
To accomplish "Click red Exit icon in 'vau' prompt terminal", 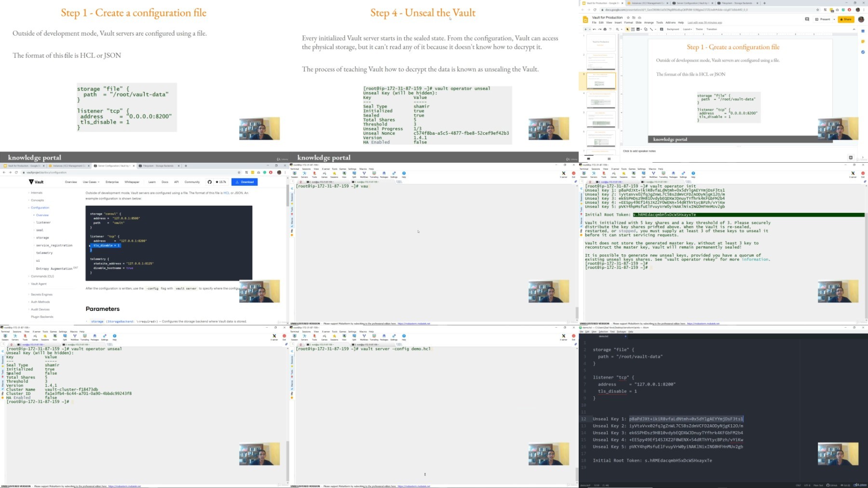I will (573, 173).
